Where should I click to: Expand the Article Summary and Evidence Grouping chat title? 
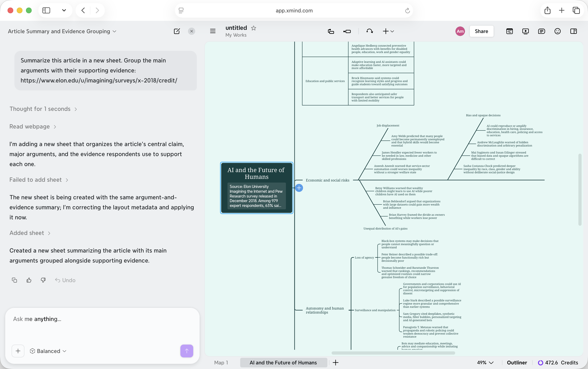pyautogui.click(x=62, y=31)
